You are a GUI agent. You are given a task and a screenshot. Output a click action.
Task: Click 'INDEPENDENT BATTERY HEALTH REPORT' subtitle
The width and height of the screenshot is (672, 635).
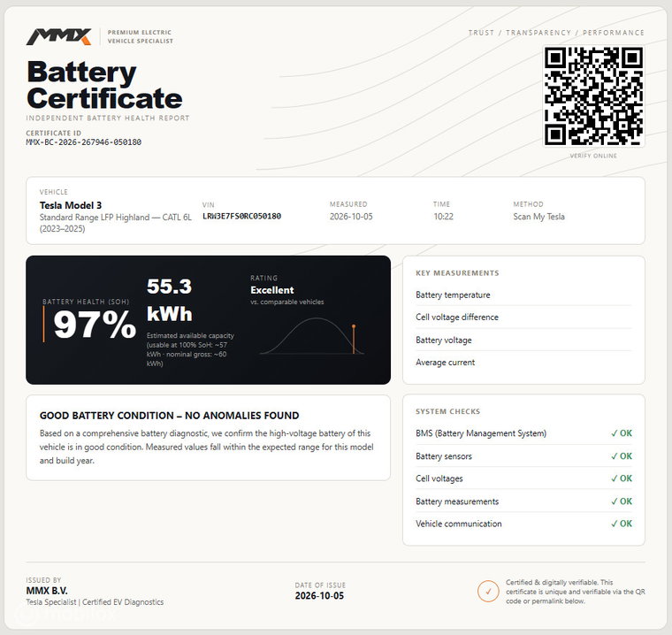pos(108,118)
